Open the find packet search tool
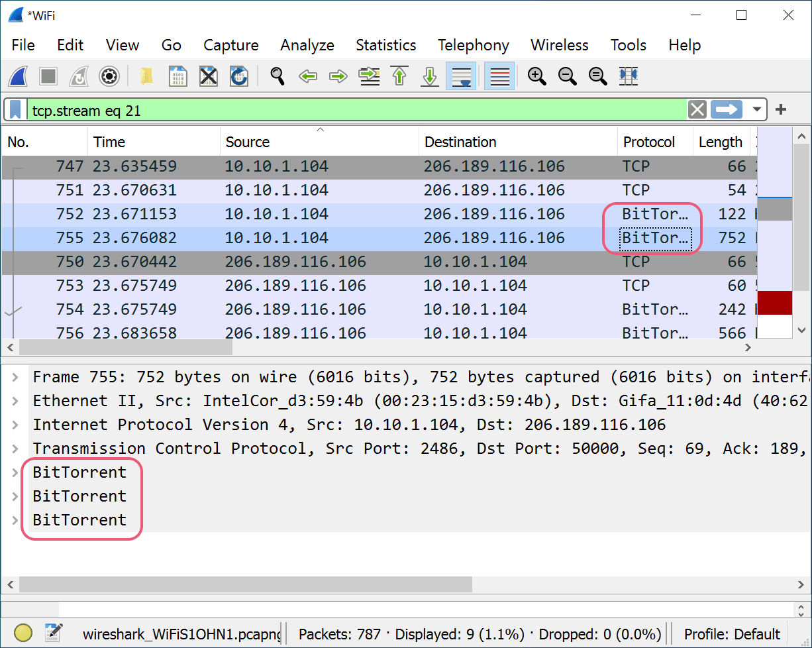The image size is (812, 648). (278, 76)
